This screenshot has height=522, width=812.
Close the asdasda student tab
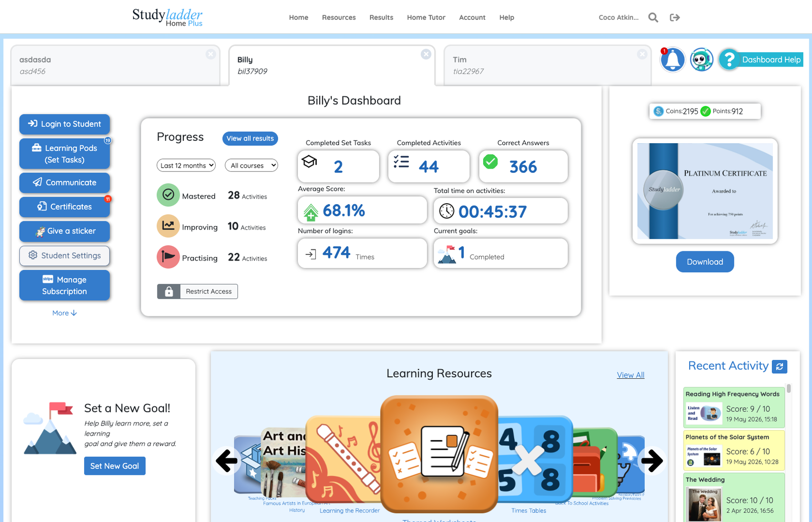click(x=211, y=54)
